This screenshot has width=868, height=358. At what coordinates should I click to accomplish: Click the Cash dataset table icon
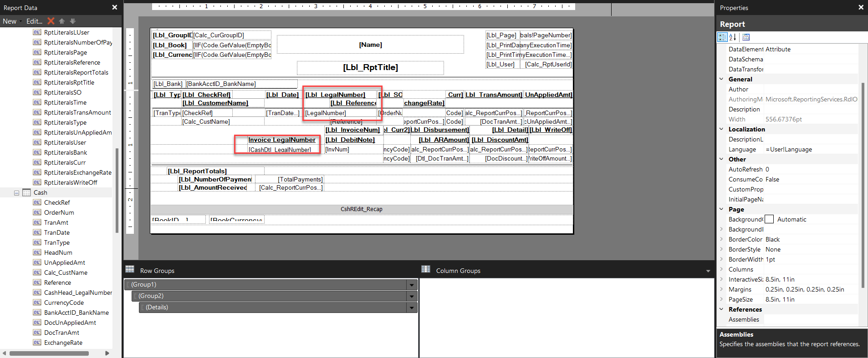point(27,192)
